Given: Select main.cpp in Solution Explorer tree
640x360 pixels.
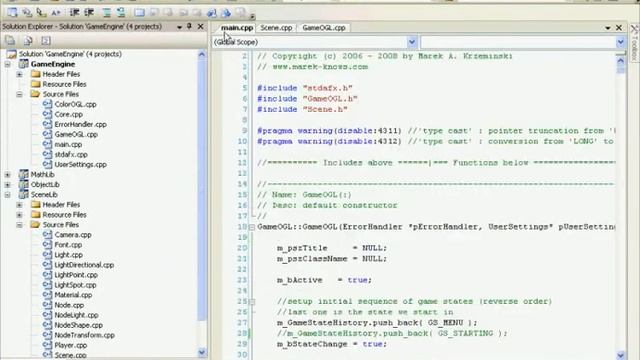Looking at the screenshot, I should 68,144.
